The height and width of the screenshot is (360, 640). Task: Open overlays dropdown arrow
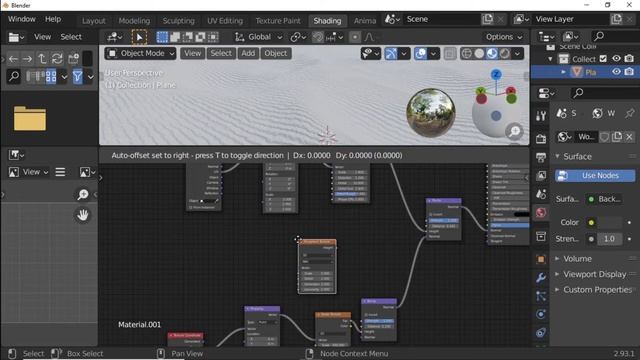coord(433,53)
